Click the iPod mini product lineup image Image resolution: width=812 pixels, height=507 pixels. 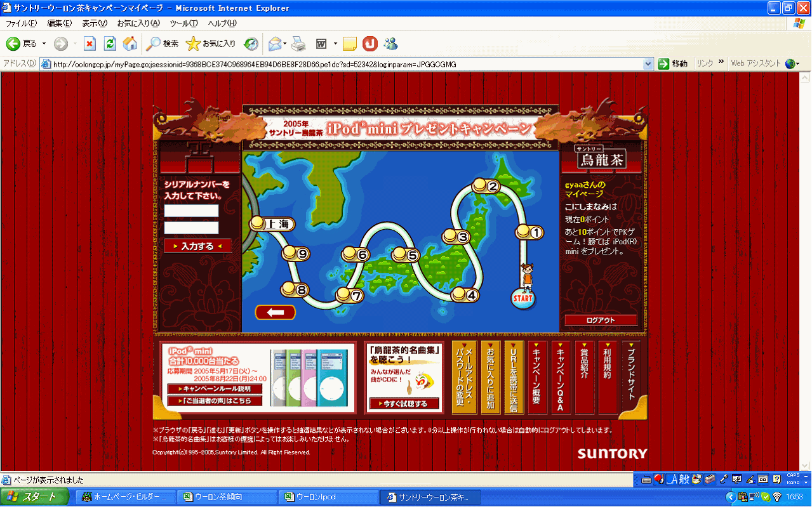(x=309, y=378)
